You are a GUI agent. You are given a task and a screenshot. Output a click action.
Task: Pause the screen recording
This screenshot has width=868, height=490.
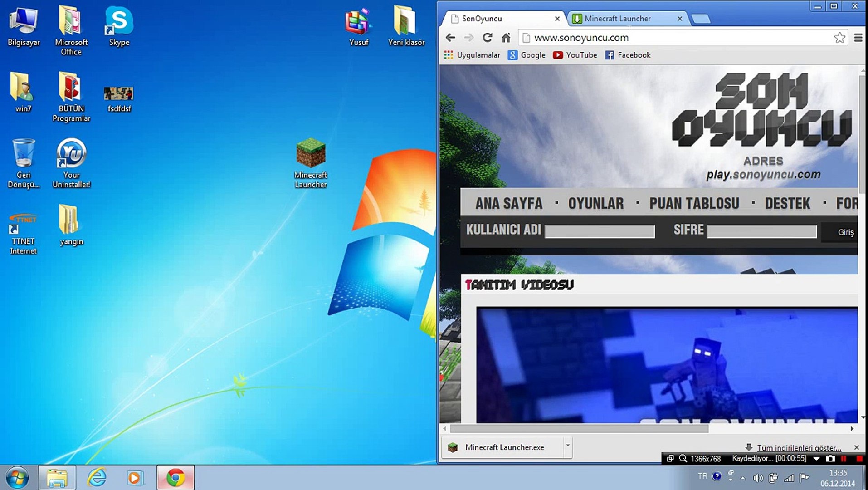click(x=844, y=459)
